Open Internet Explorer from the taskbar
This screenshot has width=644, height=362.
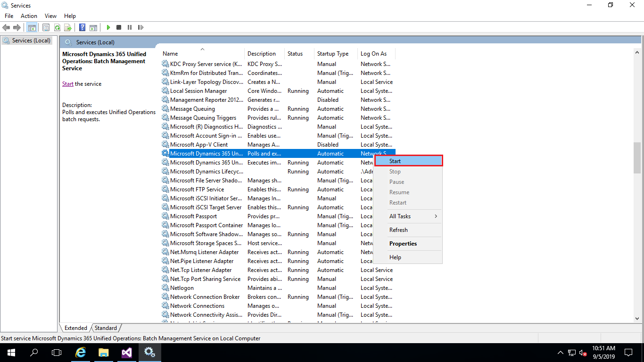click(81, 352)
